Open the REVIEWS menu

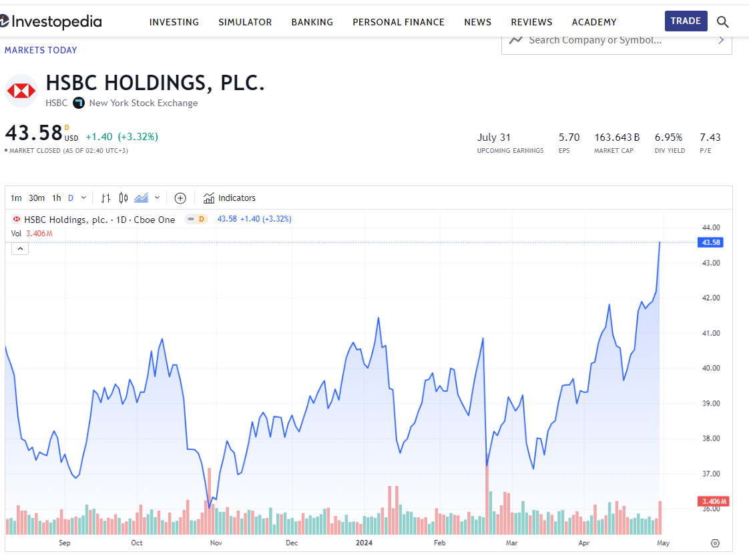531,22
